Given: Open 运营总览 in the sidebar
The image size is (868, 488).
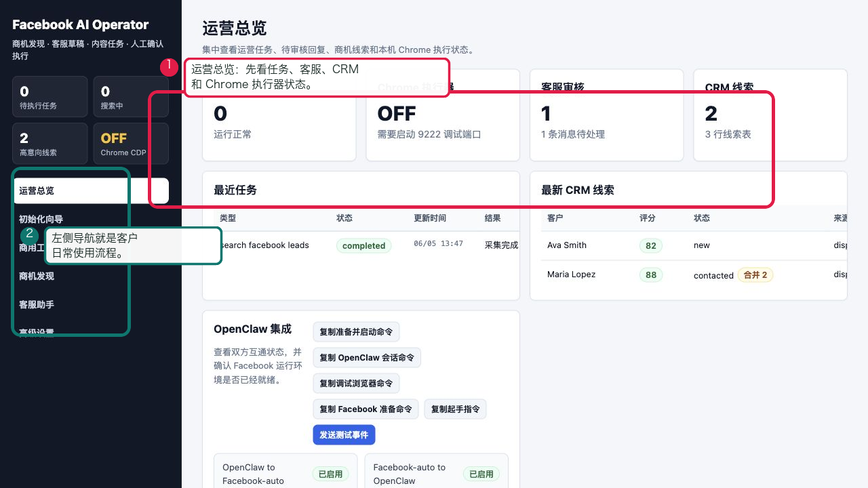Looking at the screenshot, I should (x=91, y=191).
